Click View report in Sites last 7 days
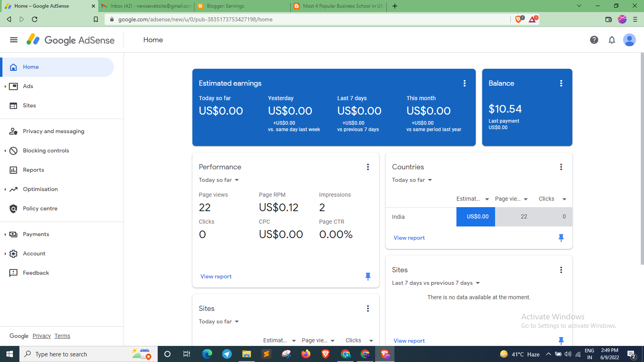 (409, 341)
